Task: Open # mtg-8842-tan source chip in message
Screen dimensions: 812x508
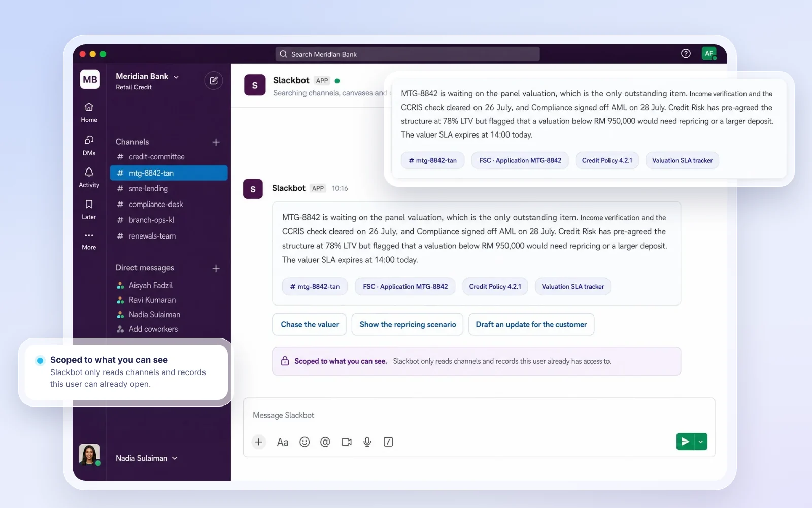Action: click(315, 286)
